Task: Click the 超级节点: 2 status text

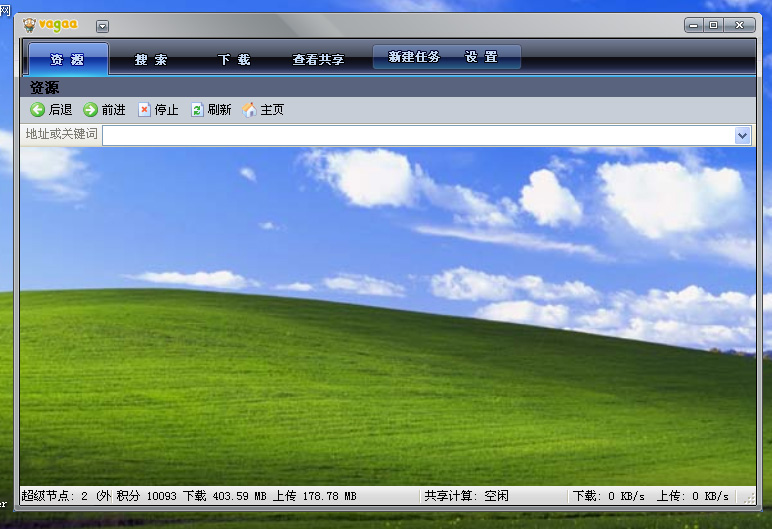Action: point(54,496)
